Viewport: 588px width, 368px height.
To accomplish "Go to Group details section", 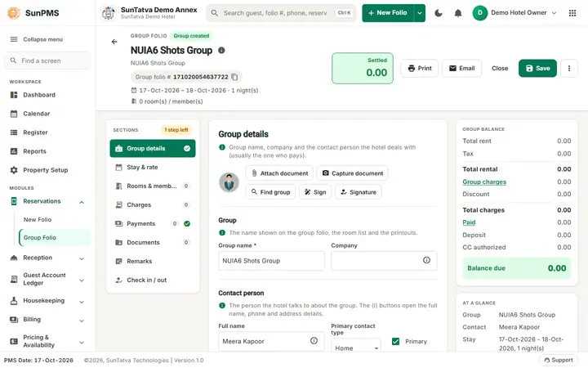I will (153, 148).
